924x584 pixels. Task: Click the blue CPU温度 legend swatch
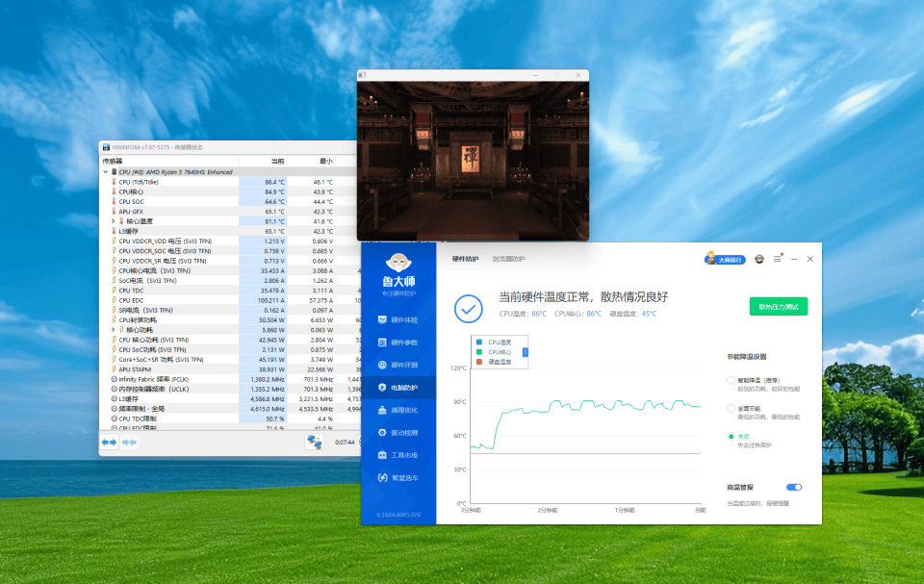479,342
